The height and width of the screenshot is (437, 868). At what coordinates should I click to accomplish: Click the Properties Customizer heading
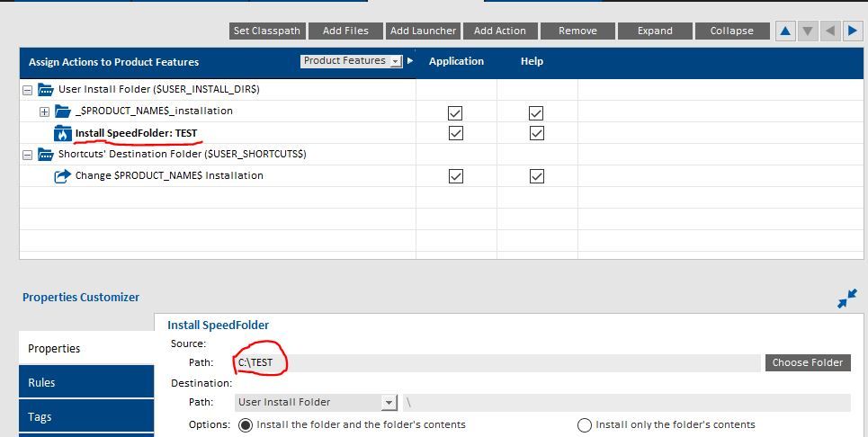pyautogui.click(x=81, y=297)
